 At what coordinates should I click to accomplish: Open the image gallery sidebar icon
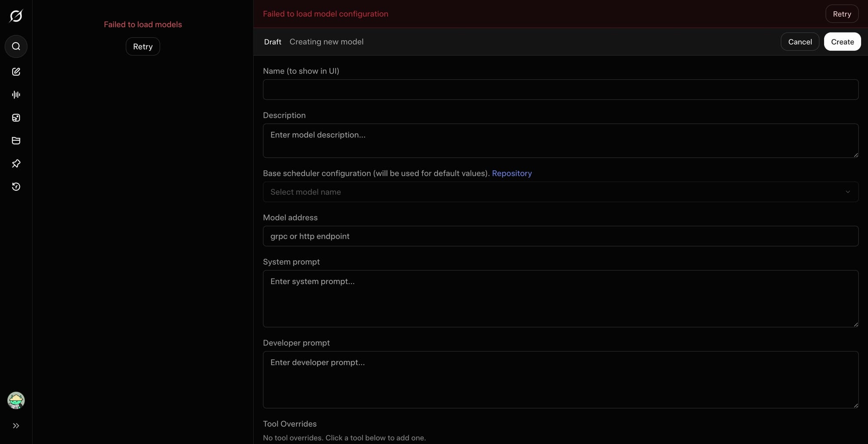pos(16,118)
